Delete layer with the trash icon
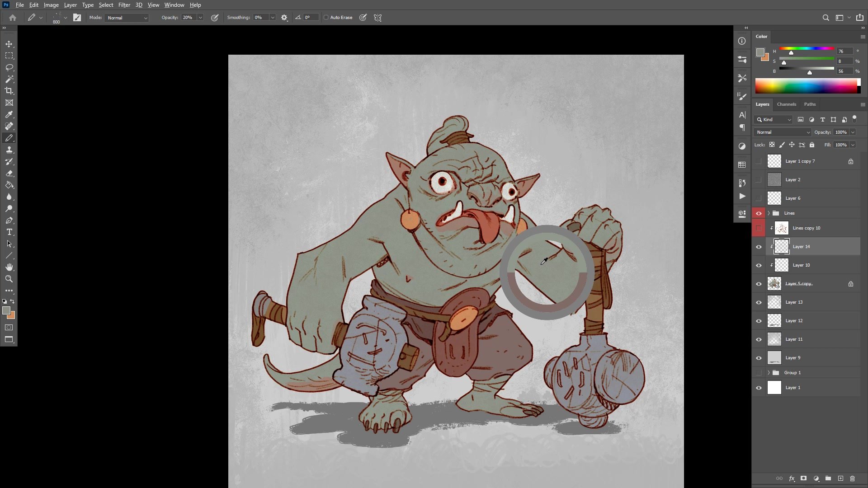The width and height of the screenshot is (868, 488). click(x=853, y=478)
